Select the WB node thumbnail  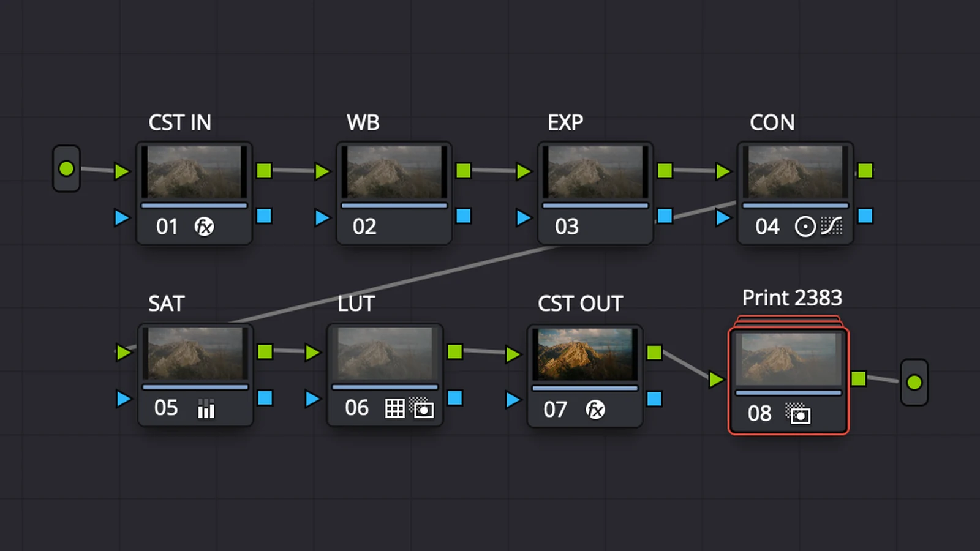coord(394,171)
